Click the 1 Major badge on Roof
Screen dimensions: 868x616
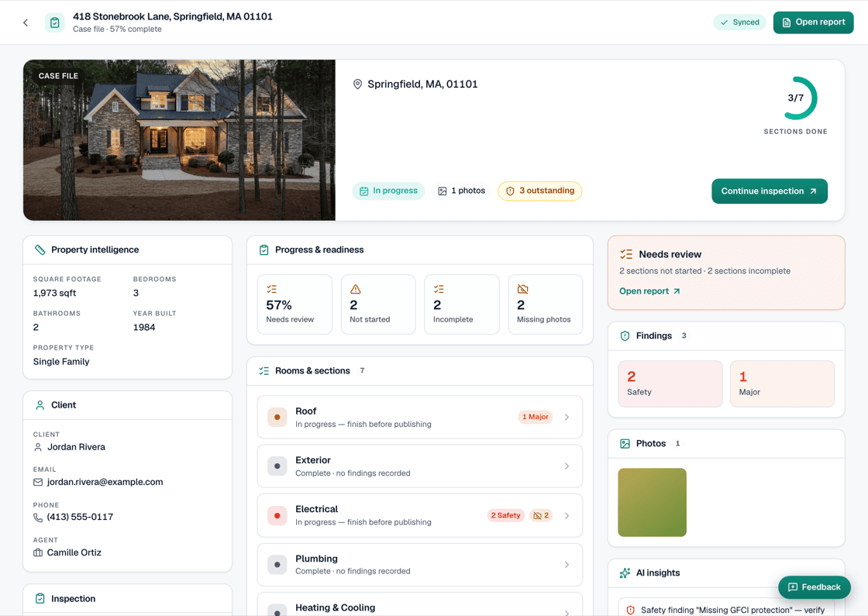536,418
